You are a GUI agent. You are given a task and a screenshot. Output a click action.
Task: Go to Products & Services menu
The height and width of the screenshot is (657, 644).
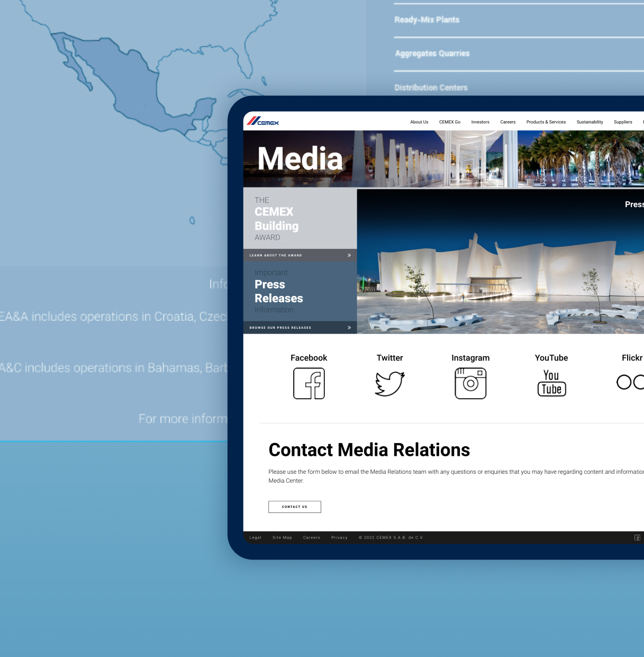click(546, 122)
